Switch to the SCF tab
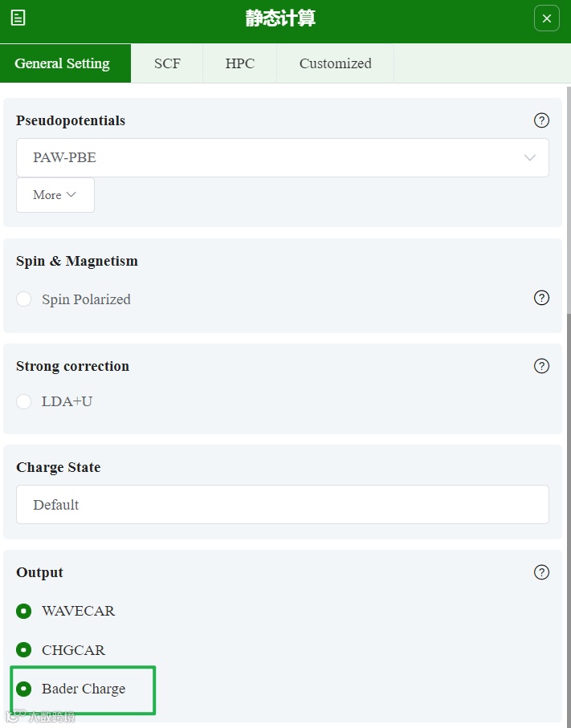The image size is (571, 728). pyautogui.click(x=167, y=63)
